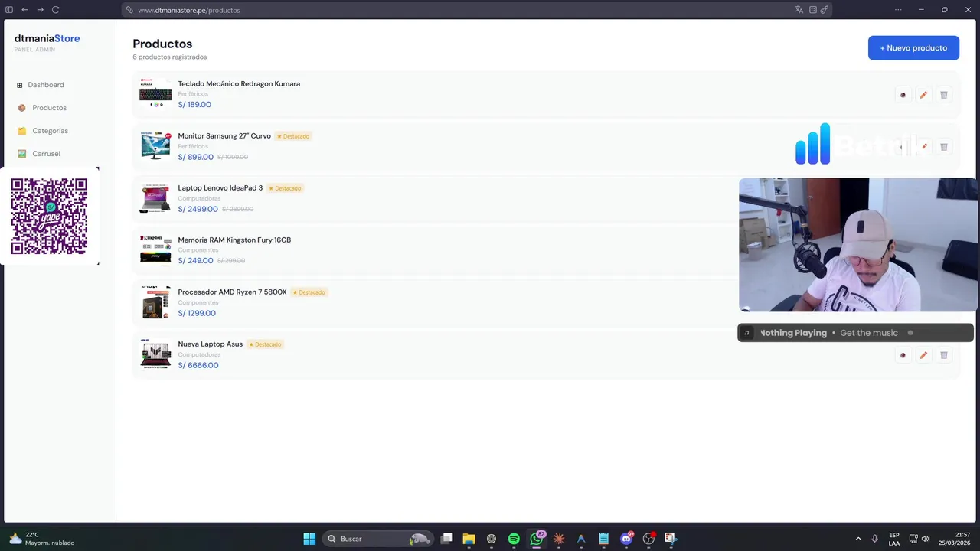
Task: Click the S/ 249.00 price
Action: 195,261
